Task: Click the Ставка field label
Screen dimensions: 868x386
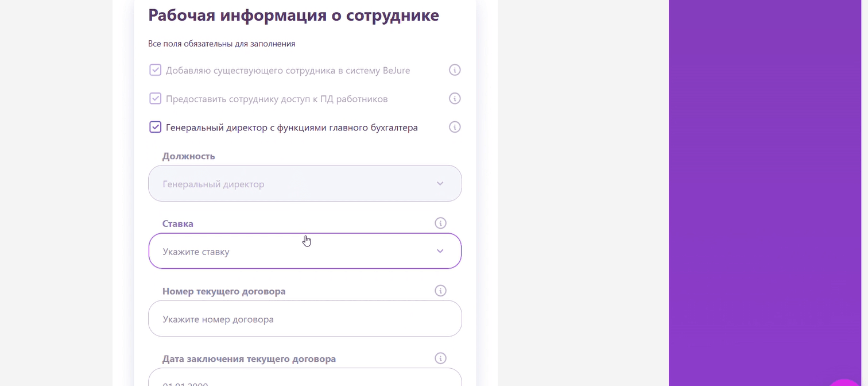Action: [x=178, y=223]
